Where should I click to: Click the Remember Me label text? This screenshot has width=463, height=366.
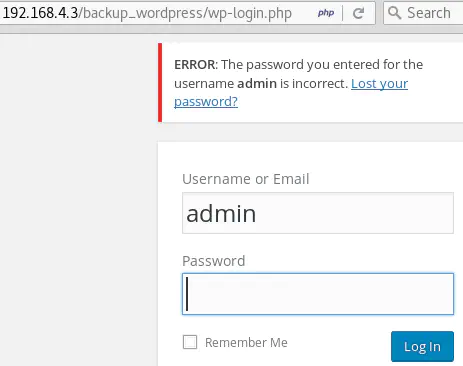(x=246, y=342)
